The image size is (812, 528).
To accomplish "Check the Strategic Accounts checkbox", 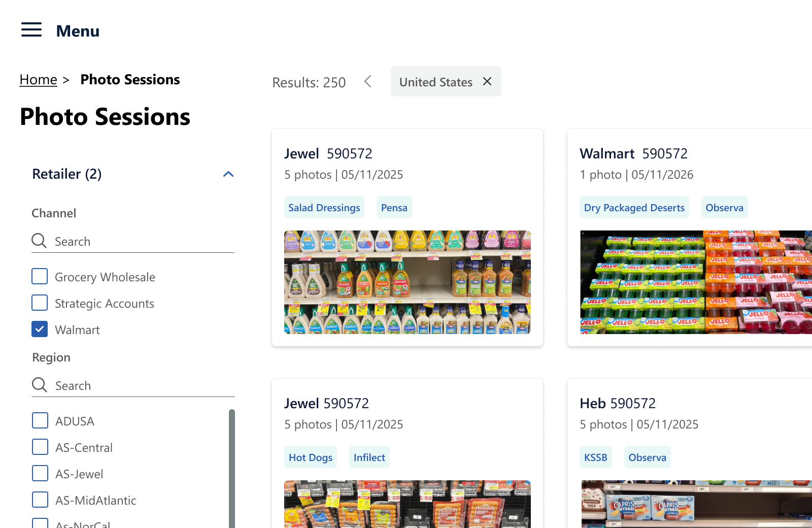I will (40, 303).
